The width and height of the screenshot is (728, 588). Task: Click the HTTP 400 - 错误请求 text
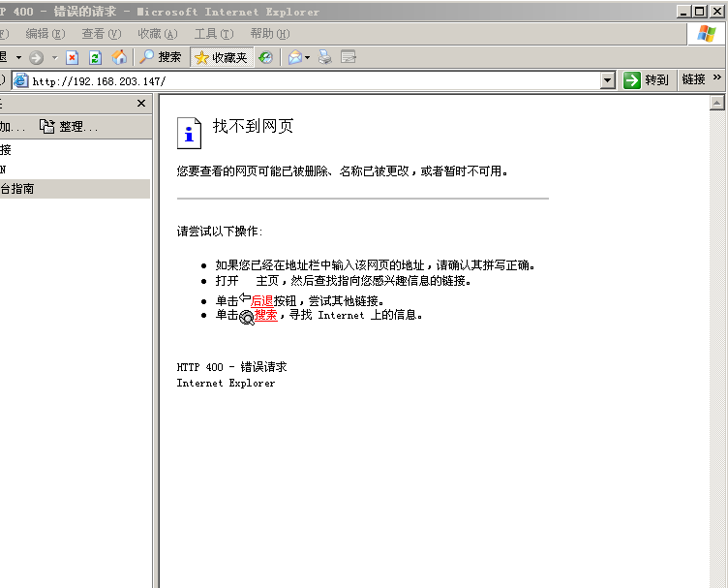[231, 367]
